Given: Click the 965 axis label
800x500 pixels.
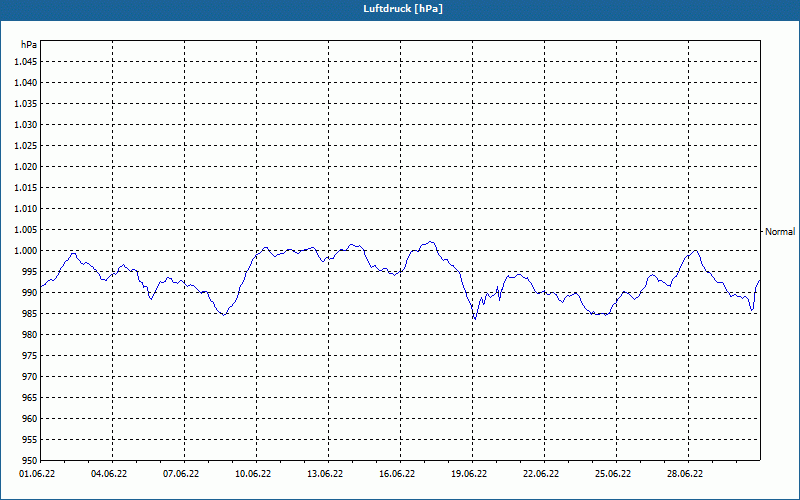Looking at the screenshot, I should tap(29, 397).
